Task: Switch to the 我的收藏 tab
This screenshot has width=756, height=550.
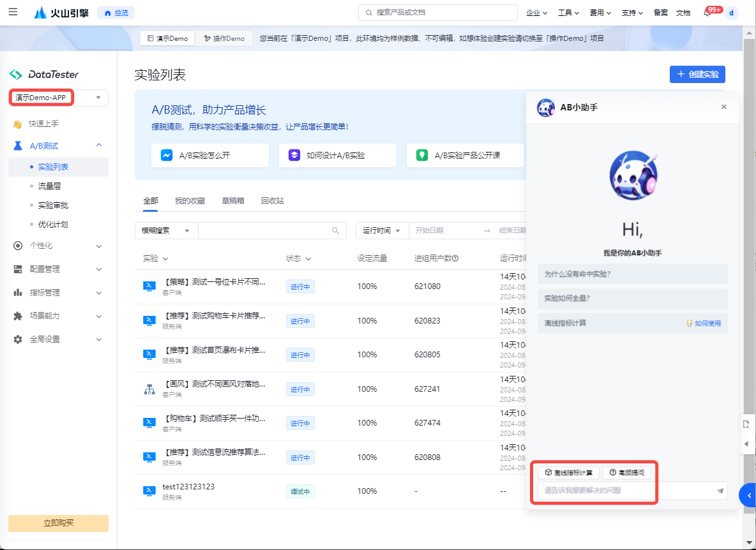Action: click(190, 200)
